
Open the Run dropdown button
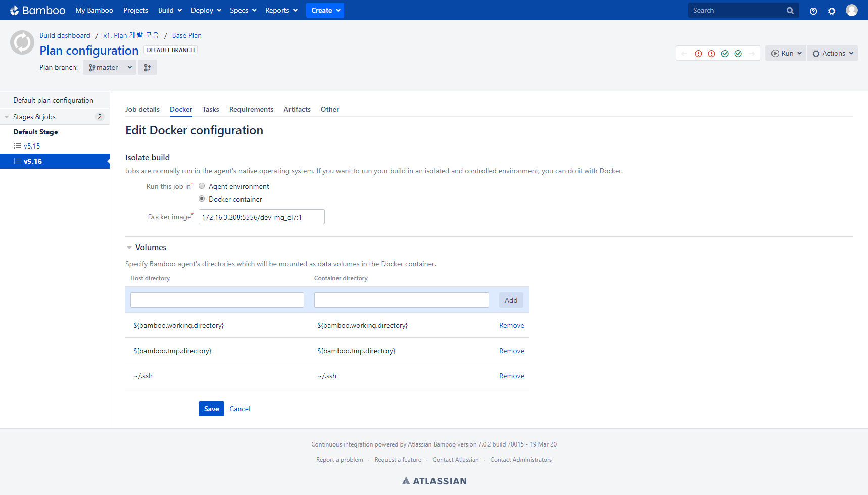(x=786, y=53)
